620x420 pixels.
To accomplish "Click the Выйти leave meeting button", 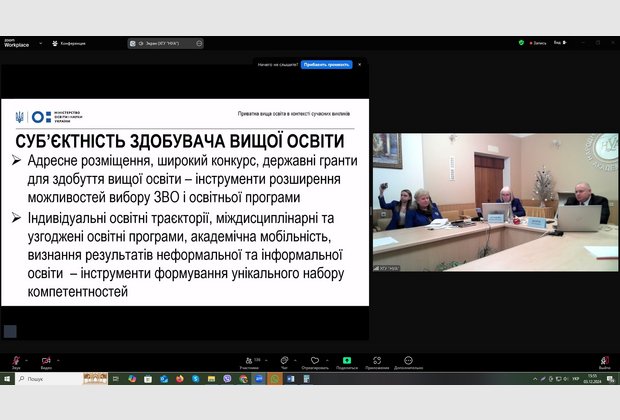I will tap(604, 360).
